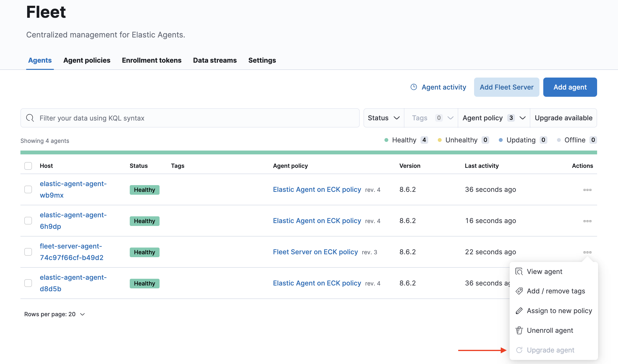This screenshot has width=618, height=364.
Task: Click the actions ellipsis for fleet-server-agent row
Action: coord(587,252)
